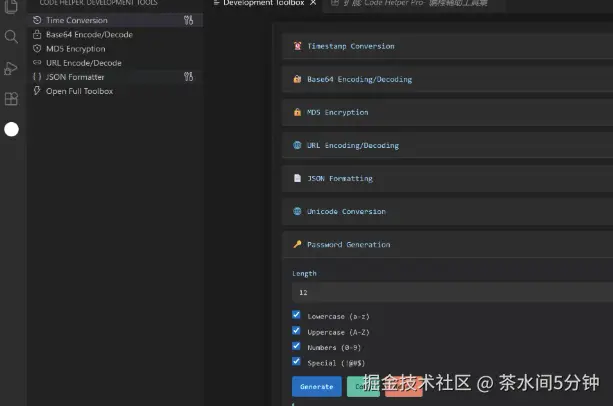Click the blue Generate button
The image size is (613, 406).
click(x=317, y=386)
